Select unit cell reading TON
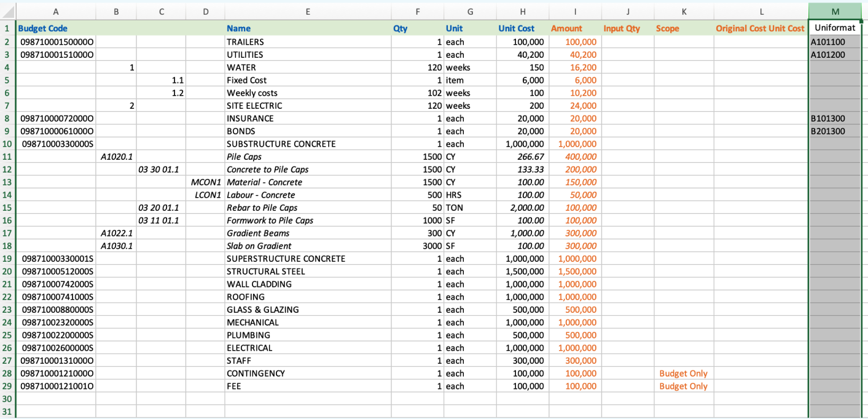The height and width of the screenshot is (419, 868). (x=470, y=208)
